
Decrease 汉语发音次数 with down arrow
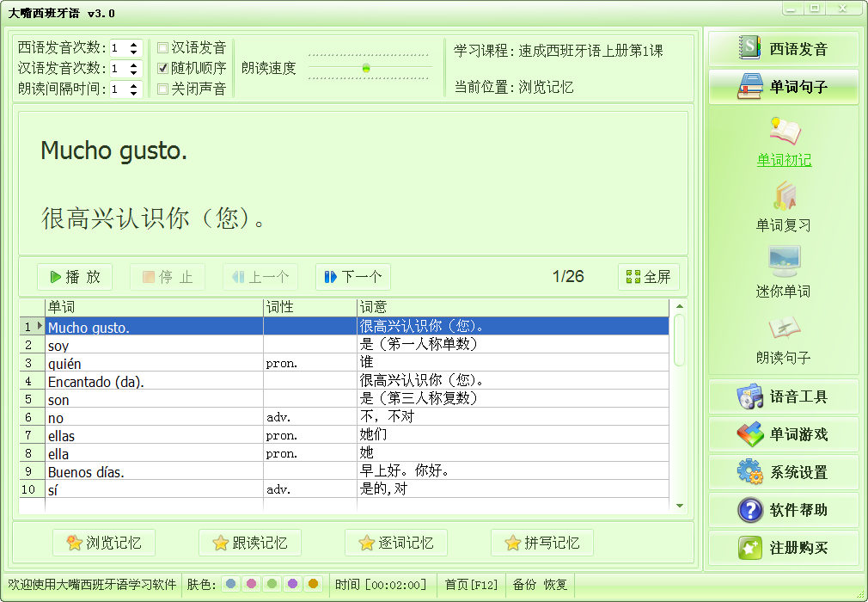(134, 72)
